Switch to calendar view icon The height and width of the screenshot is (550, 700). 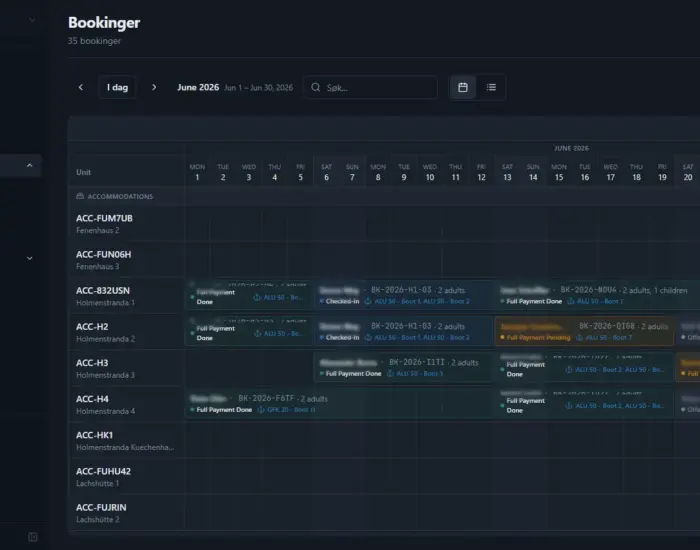463,87
